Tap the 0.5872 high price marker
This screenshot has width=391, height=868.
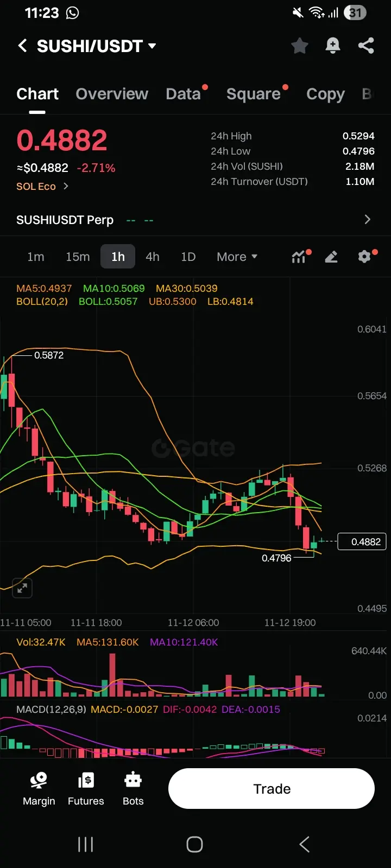coord(49,355)
